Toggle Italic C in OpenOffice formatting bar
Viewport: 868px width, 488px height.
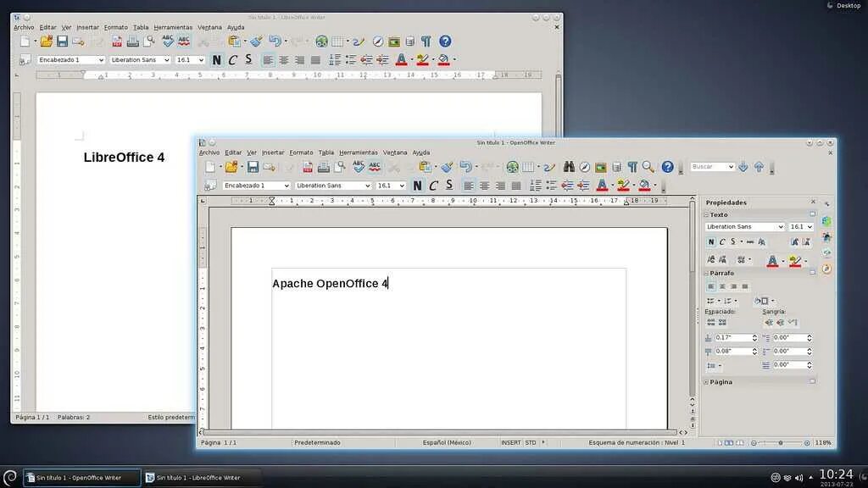pyautogui.click(x=433, y=186)
